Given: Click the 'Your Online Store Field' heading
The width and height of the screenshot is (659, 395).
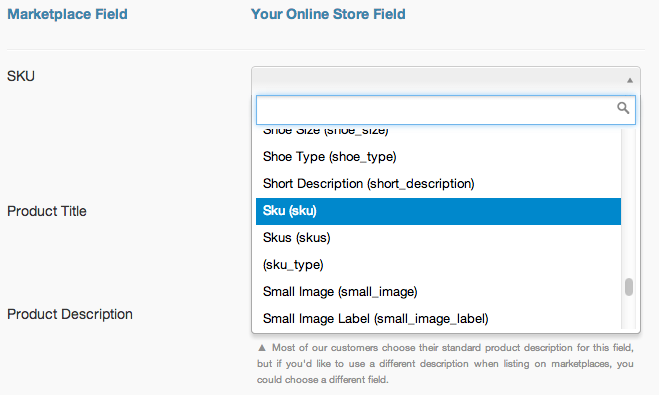Looking at the screenshot, I should tap(328, 14).
